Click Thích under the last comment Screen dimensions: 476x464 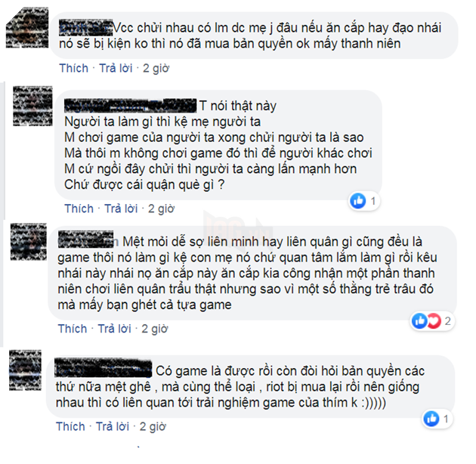coord(70,426)
